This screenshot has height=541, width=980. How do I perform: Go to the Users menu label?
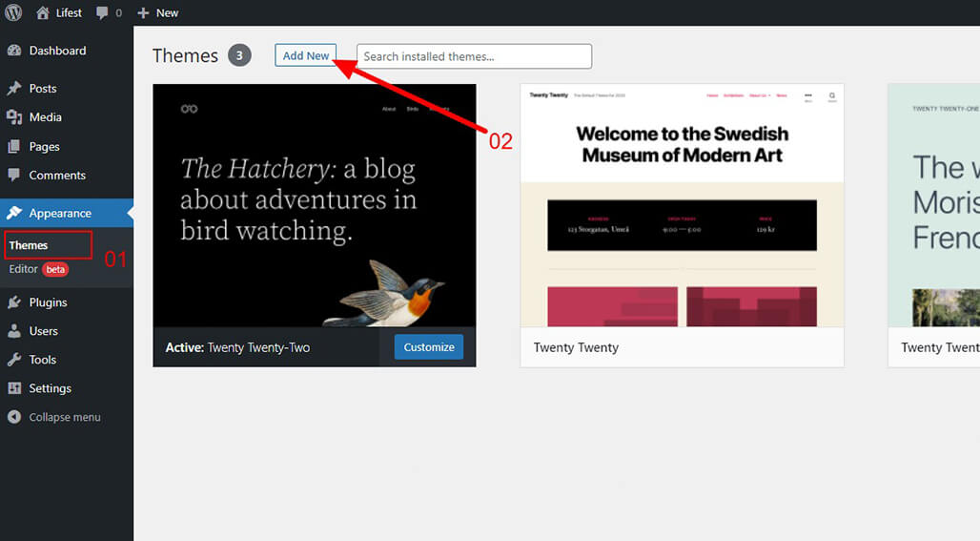pos(43,331)
